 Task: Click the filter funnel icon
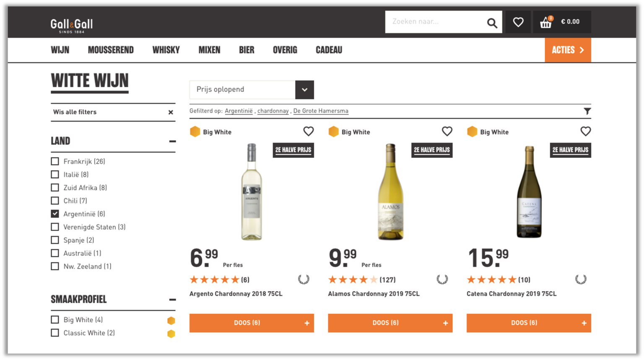[587, 111]
